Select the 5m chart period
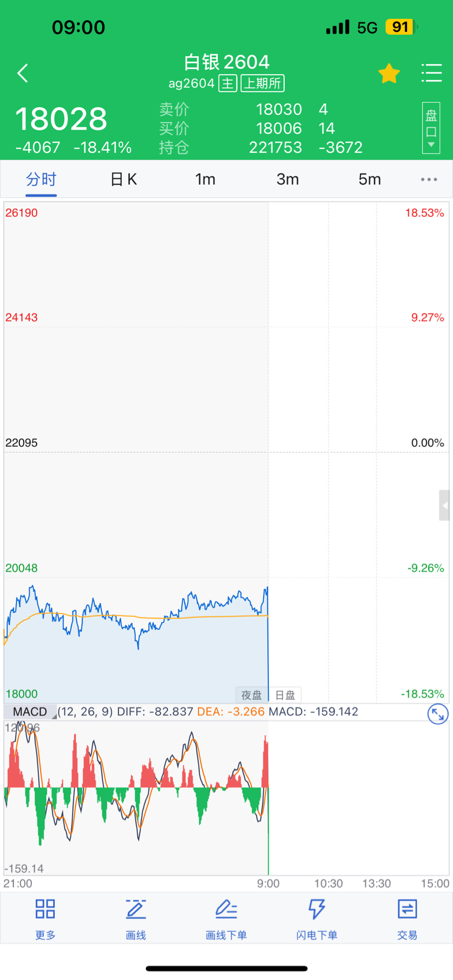453x980 pixels. tap(370, 179)
